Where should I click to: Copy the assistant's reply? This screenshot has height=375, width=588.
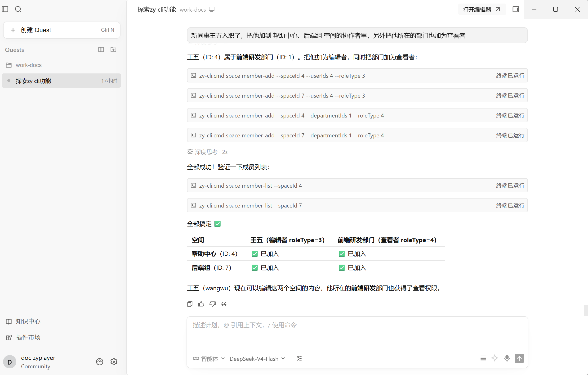[x=190, y=304]
